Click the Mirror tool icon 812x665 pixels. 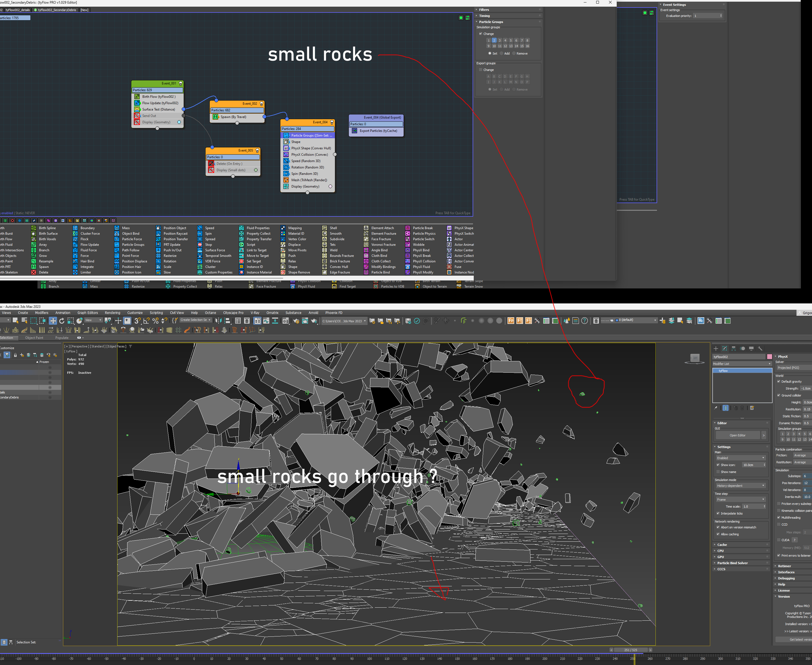click(x=218, y=321)
